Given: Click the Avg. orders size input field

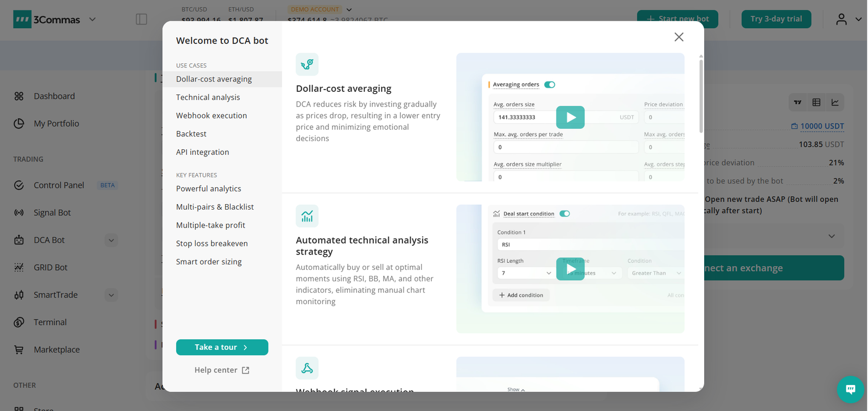Looking at the screenshot, I should [x=524, y=117].
